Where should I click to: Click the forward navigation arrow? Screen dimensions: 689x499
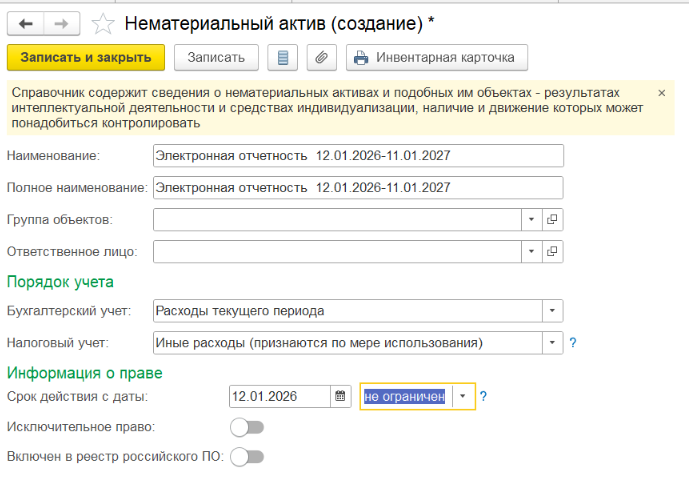(x=61, y=22)
